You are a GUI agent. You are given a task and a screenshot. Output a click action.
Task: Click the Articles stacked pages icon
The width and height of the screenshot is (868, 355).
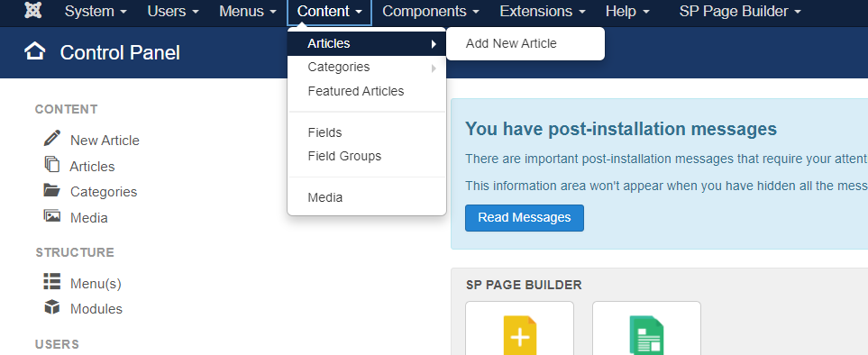pyautogui.click(x=52, y=164)
